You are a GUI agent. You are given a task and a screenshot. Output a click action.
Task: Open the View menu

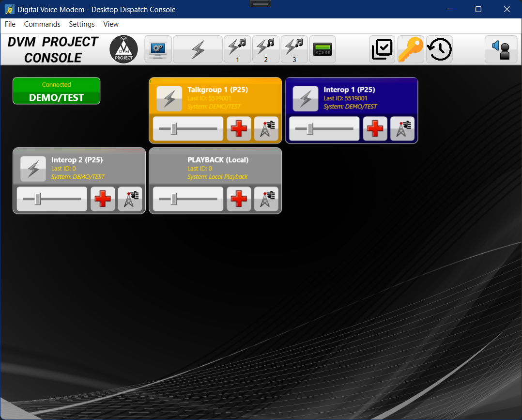tap(111, 24)
